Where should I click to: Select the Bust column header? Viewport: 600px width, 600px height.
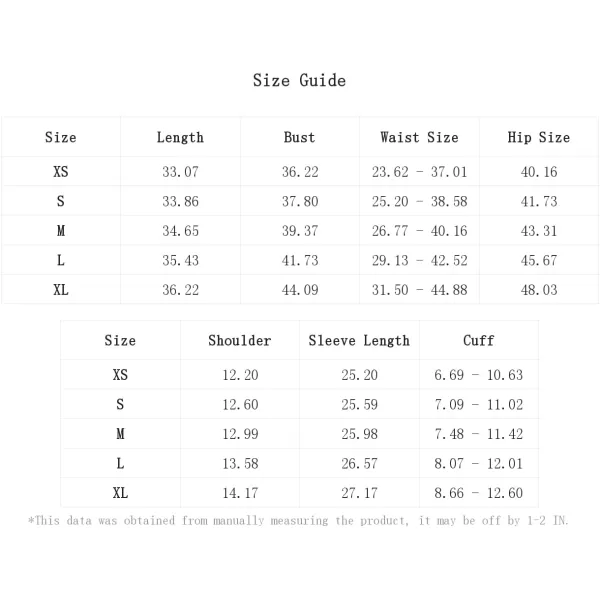click(x=300, y=137)
